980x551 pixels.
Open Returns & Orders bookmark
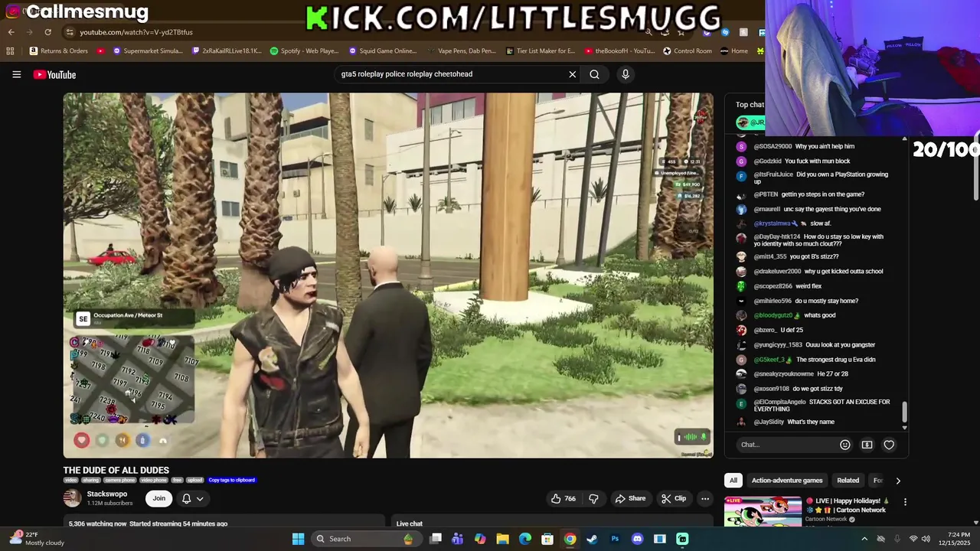(59, 51)
